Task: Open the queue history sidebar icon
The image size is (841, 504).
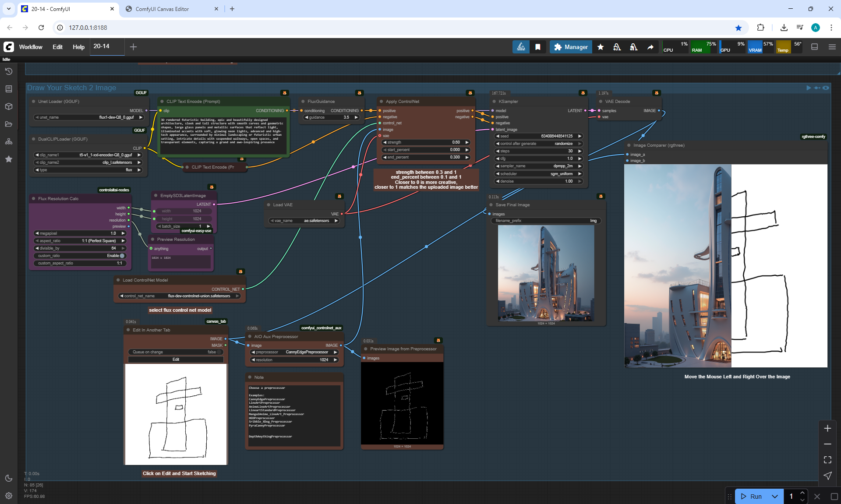Action: 9,71
